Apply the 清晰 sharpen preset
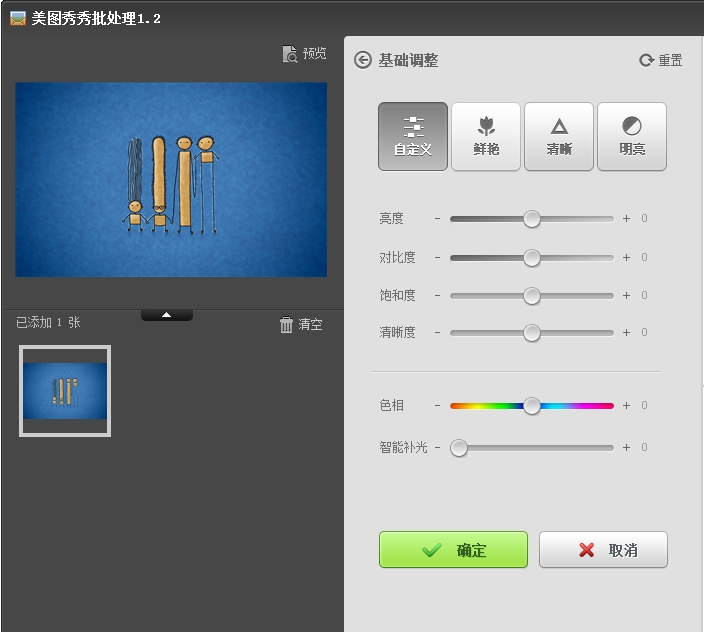 [559, 136]
